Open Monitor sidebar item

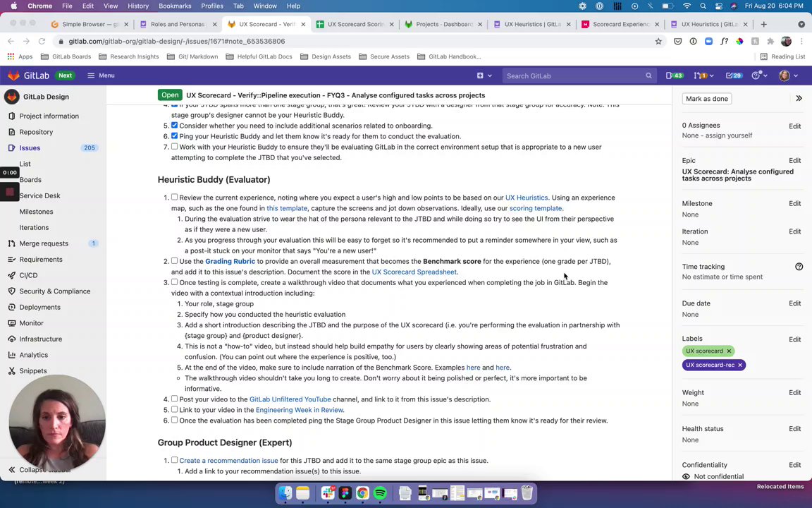coord(31,323)
